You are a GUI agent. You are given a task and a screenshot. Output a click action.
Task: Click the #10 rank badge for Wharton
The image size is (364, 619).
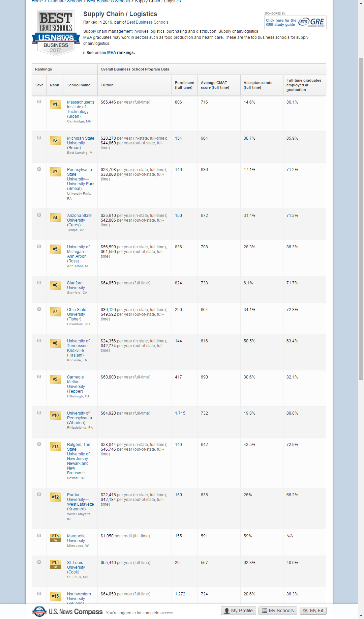[55, 416]
